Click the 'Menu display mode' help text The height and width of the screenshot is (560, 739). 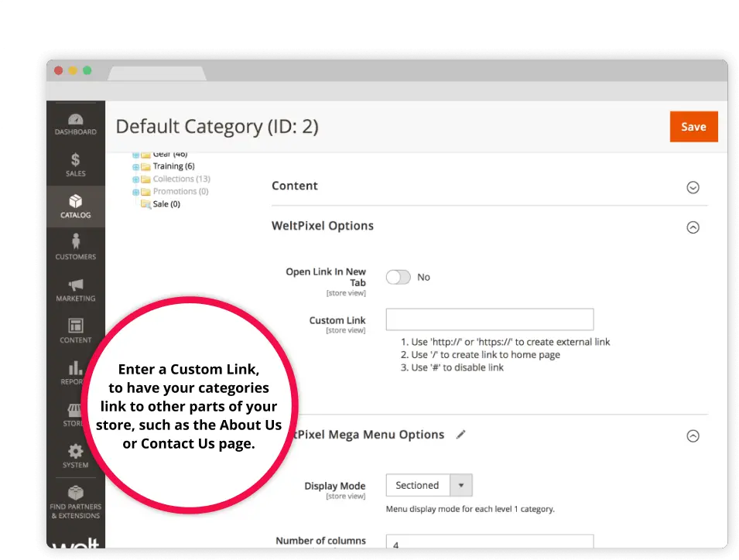(470, 509)
